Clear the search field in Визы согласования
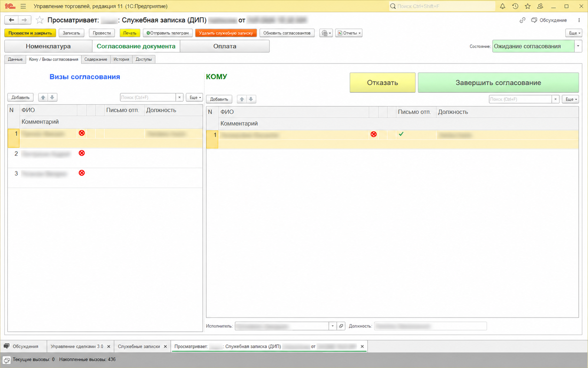Screen dimensions: 588x368 179,97
